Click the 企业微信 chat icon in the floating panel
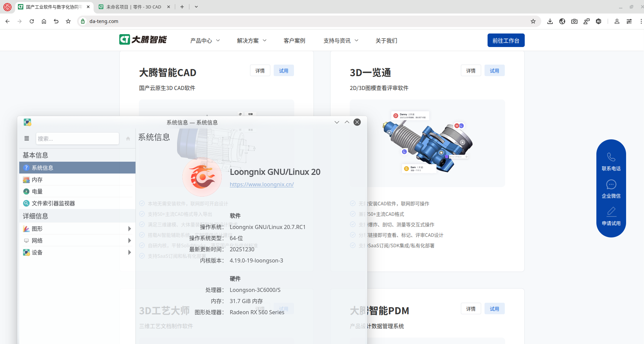The image size is (644, 344). [611, 184]
